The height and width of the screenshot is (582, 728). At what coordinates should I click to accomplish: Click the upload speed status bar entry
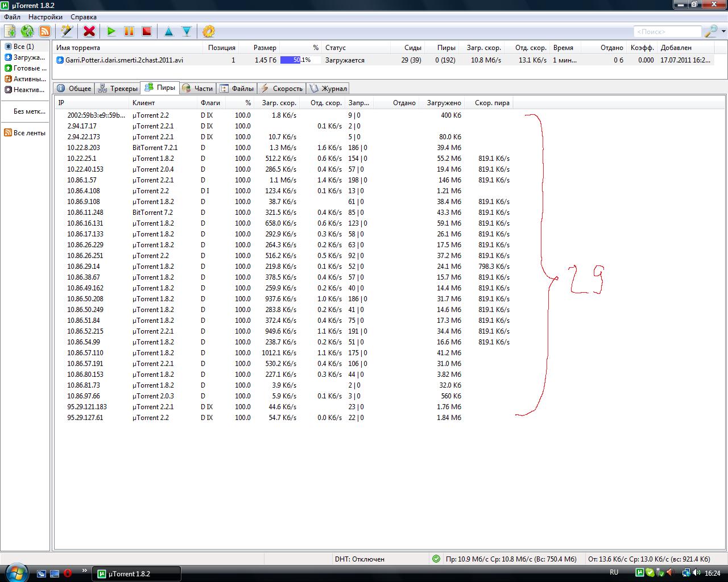[x=649, y=559]
